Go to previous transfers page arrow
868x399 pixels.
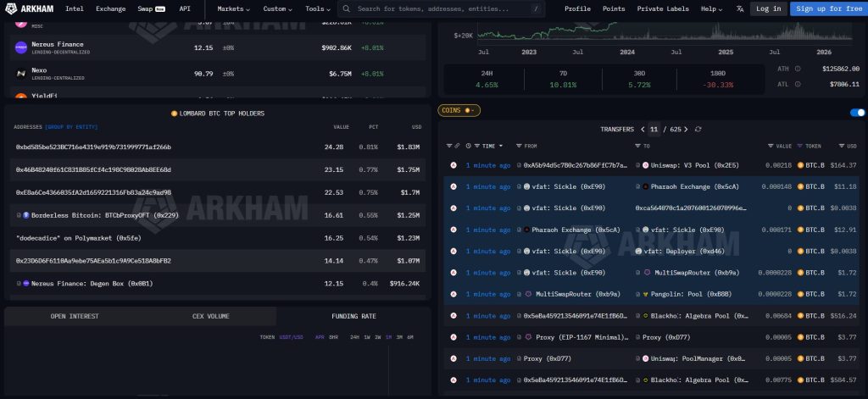coord(643,129)
